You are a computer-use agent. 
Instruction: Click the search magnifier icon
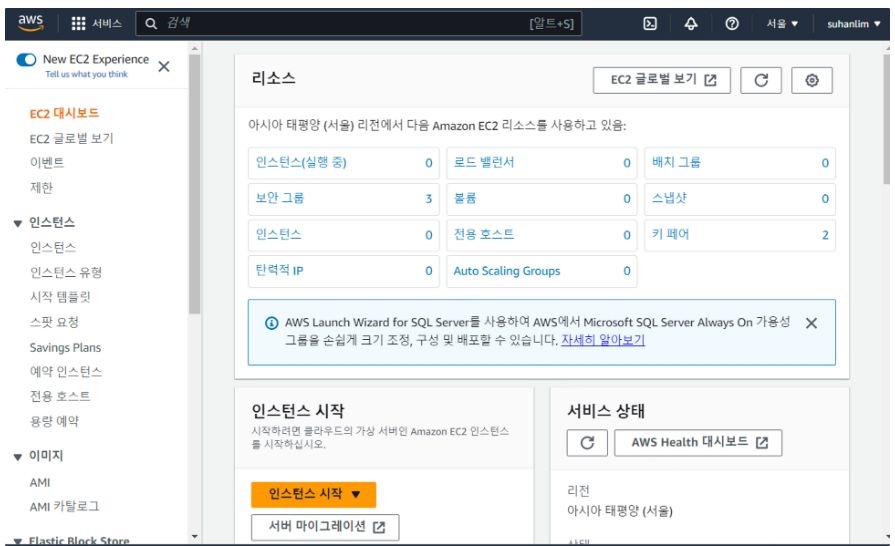click(151, 23)
